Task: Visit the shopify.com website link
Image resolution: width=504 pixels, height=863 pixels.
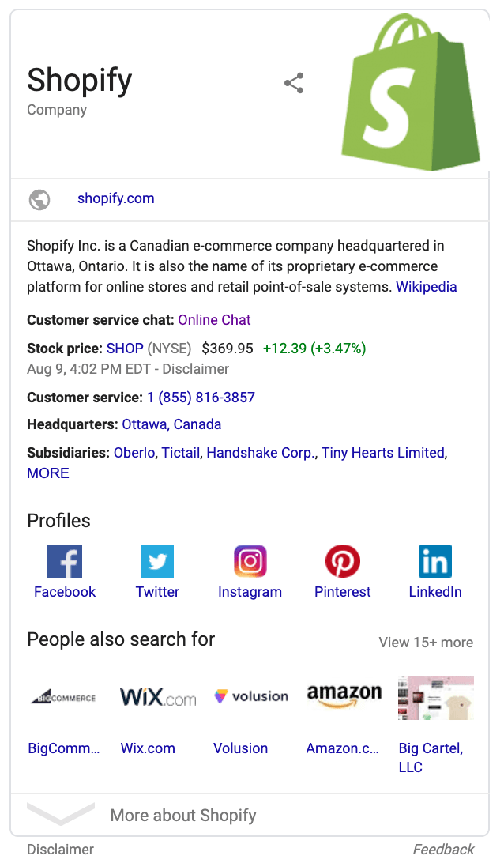Action: (116, 199)
